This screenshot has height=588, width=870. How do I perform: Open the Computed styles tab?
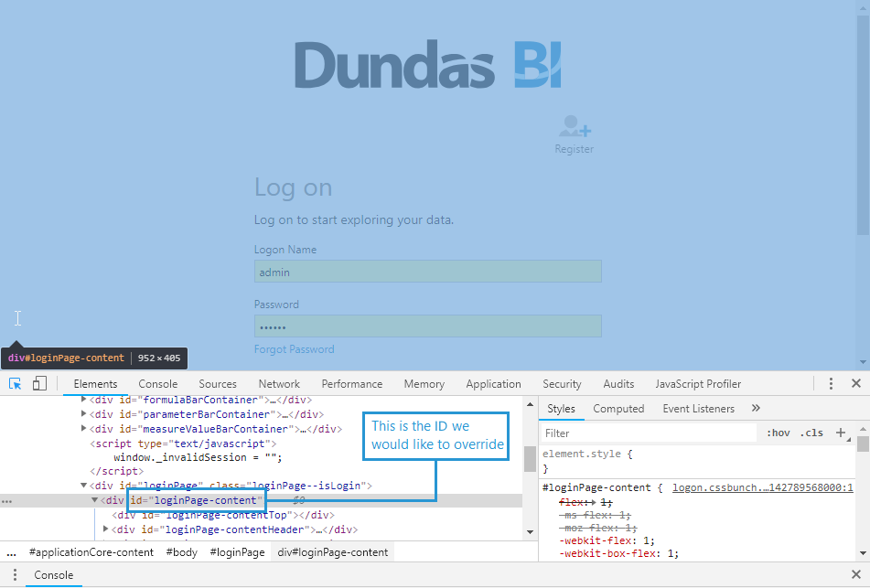coord(618,409)
